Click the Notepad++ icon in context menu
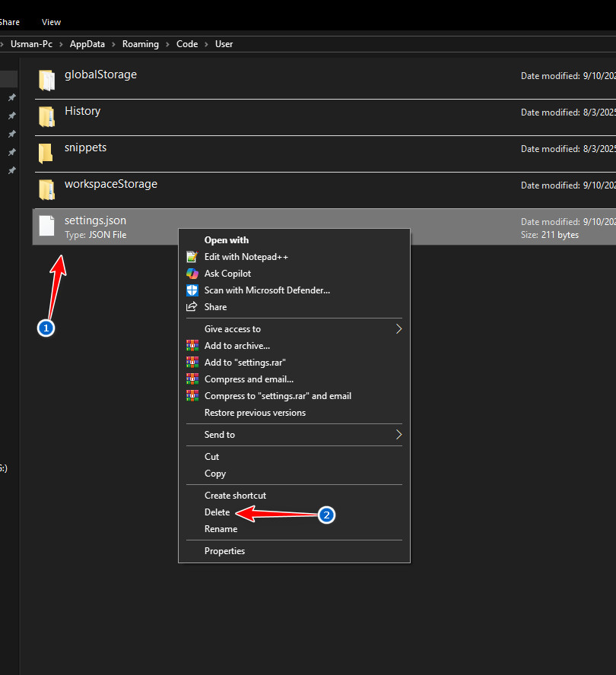 click(192, 257)
